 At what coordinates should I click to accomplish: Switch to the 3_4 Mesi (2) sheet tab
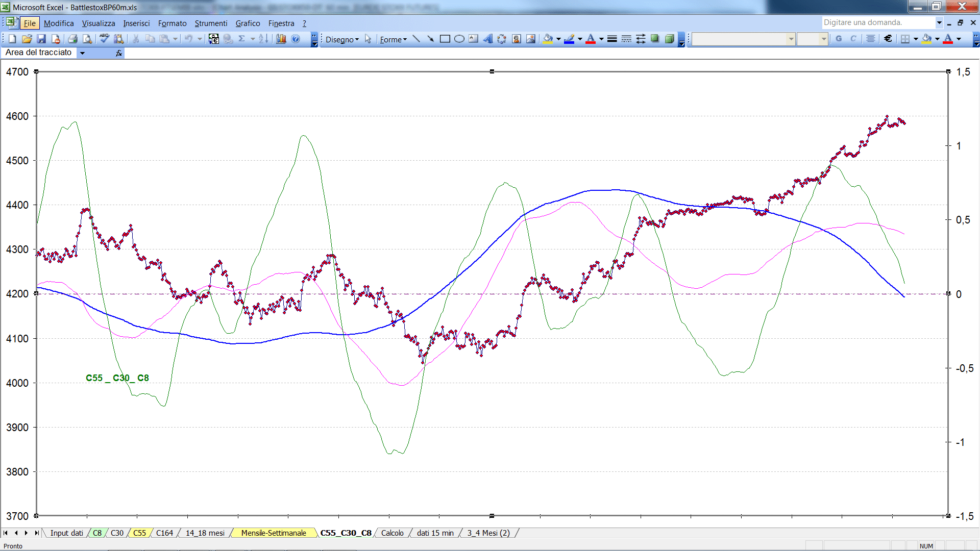coord(488,533)
